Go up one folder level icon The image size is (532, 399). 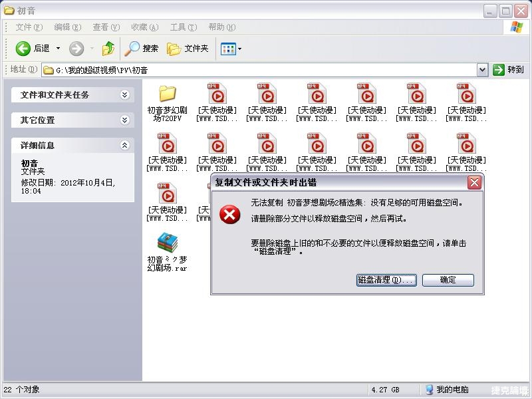click(x=108, y=49)
